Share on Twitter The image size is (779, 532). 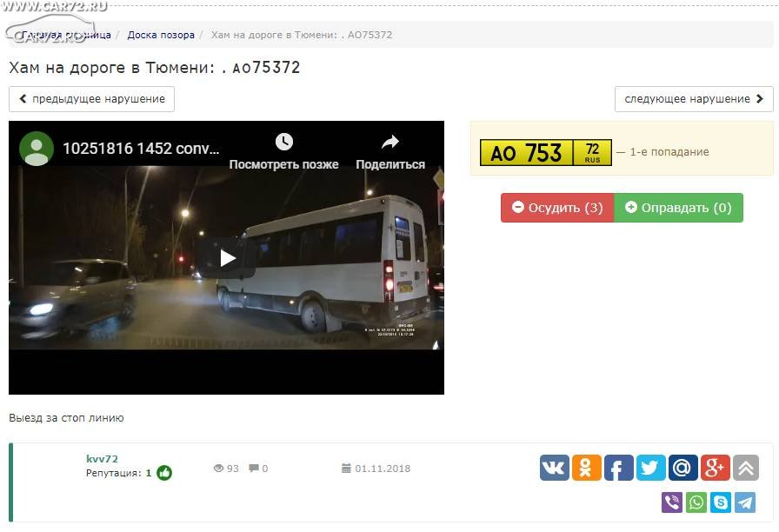click(x=651, y=468)
